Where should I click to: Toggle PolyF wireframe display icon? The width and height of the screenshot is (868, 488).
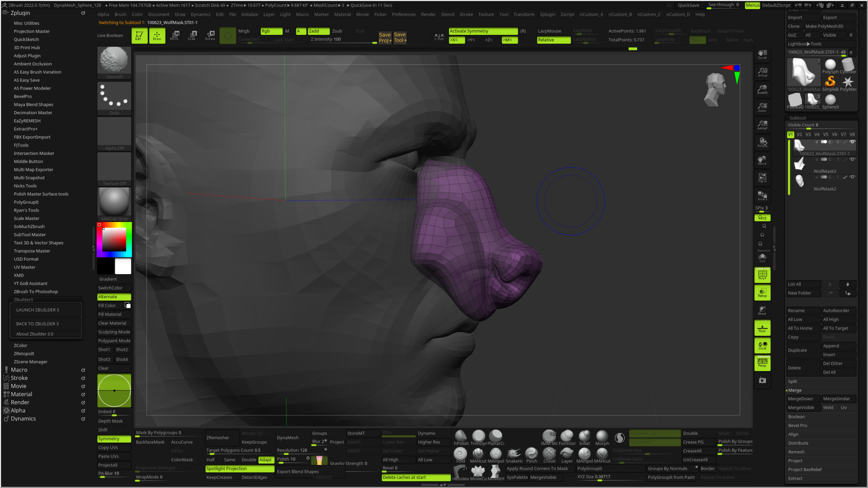tap(762, 275)
